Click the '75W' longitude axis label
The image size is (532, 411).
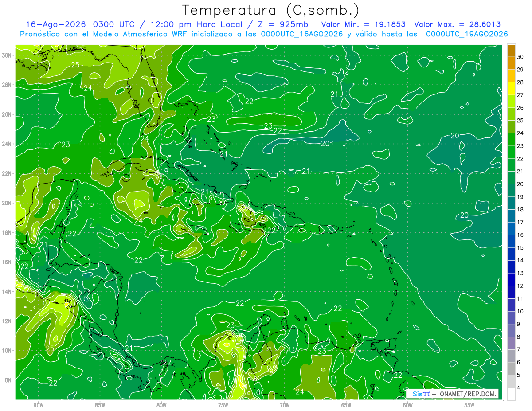[223, 406]
